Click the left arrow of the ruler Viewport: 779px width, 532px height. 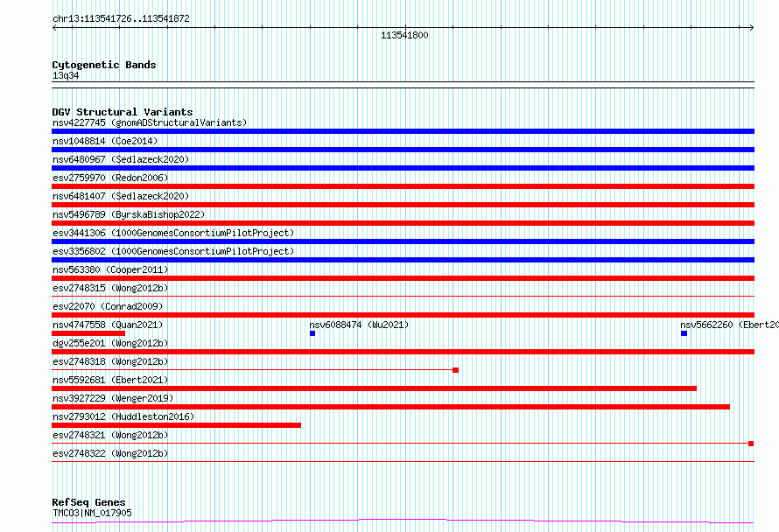[x=54, y=28]
